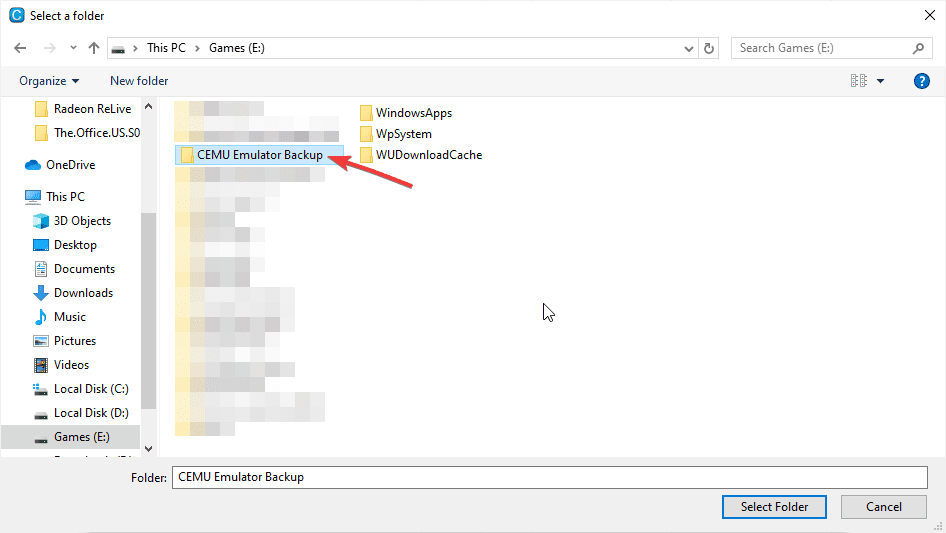Select the OneDrive cloud icon in sidebar

[33, 165]
